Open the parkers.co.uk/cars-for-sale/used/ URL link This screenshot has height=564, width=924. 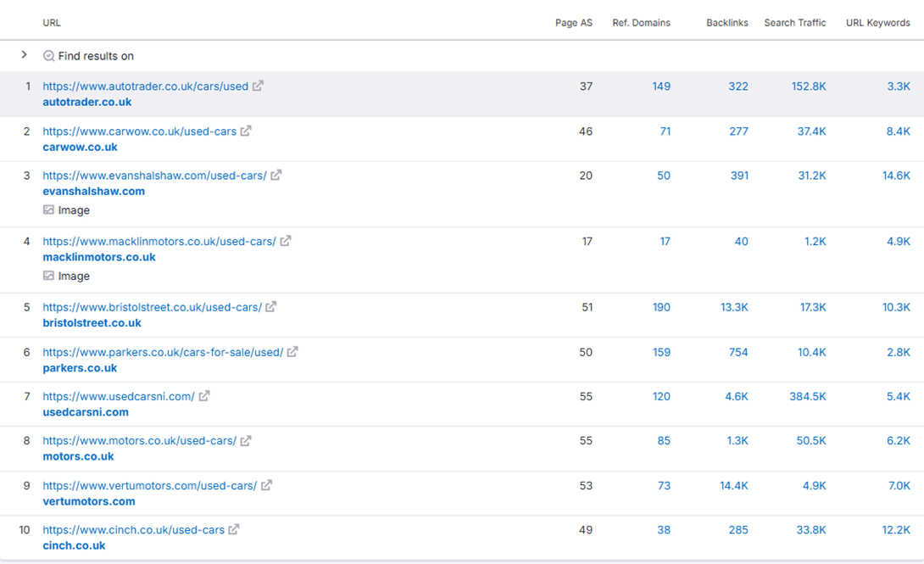pos(163,353)
